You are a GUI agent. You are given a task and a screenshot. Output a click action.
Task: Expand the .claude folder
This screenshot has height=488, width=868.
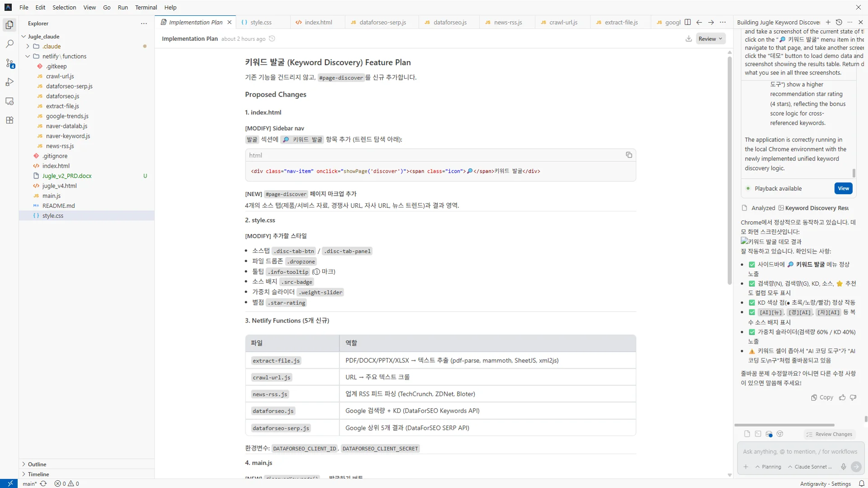(x=28, y=47)
